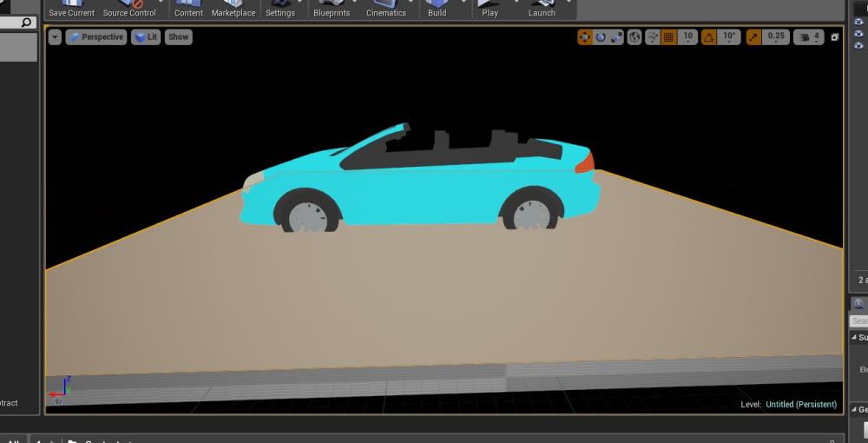
Task: Click the Save Current toolbar button
Action: 71,10
